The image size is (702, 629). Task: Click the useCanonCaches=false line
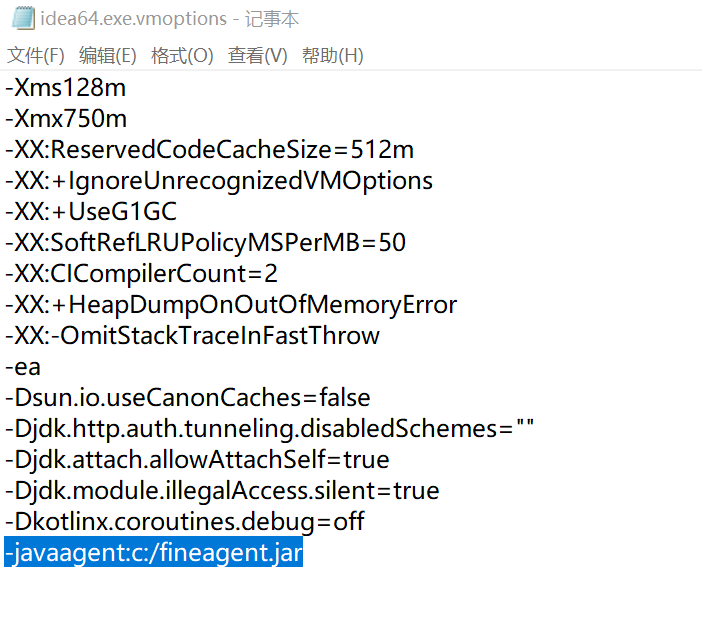click(x=187, y=398)
